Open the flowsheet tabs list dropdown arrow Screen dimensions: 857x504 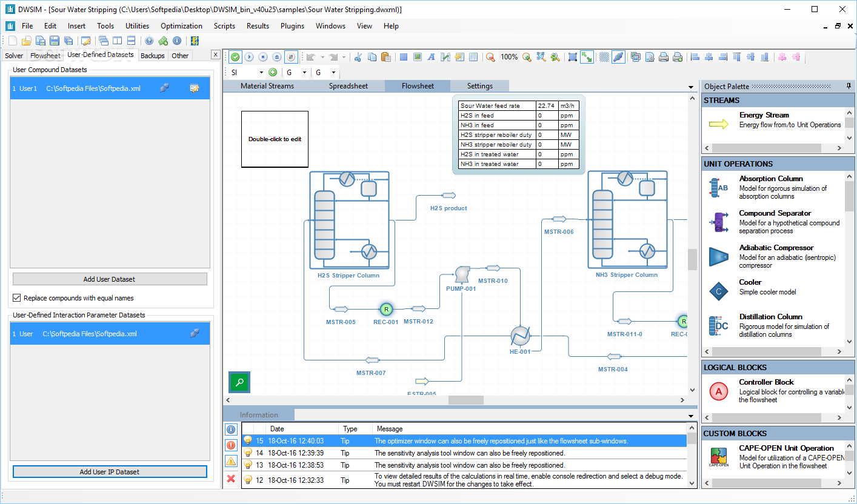(x=691, y=87)
